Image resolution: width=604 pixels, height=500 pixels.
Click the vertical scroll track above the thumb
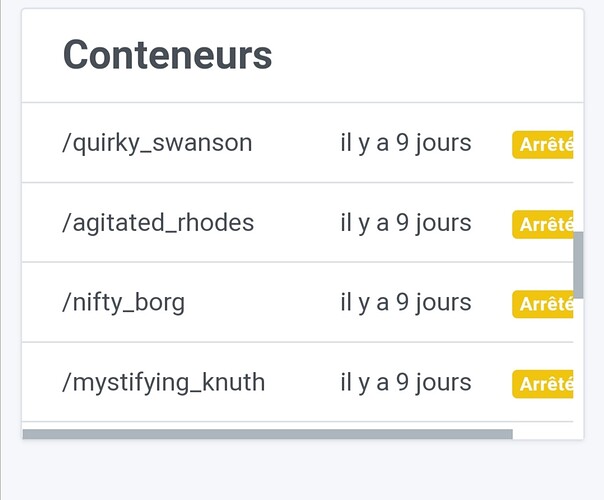[578, 170]
